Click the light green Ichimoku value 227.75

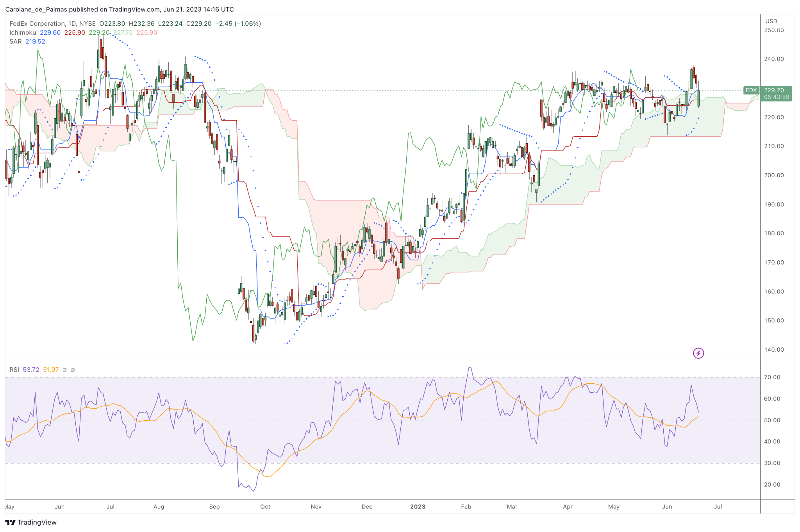tap(123, 32)
